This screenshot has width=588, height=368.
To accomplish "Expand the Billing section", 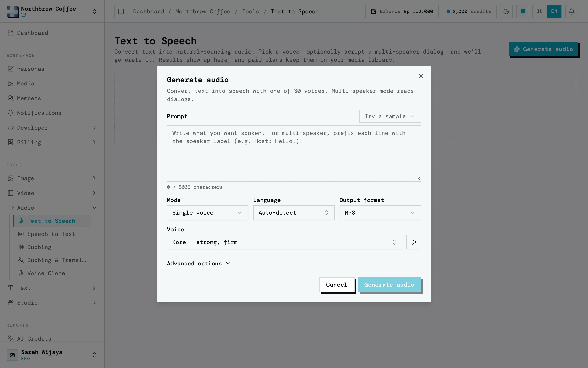I will (52, 142).
